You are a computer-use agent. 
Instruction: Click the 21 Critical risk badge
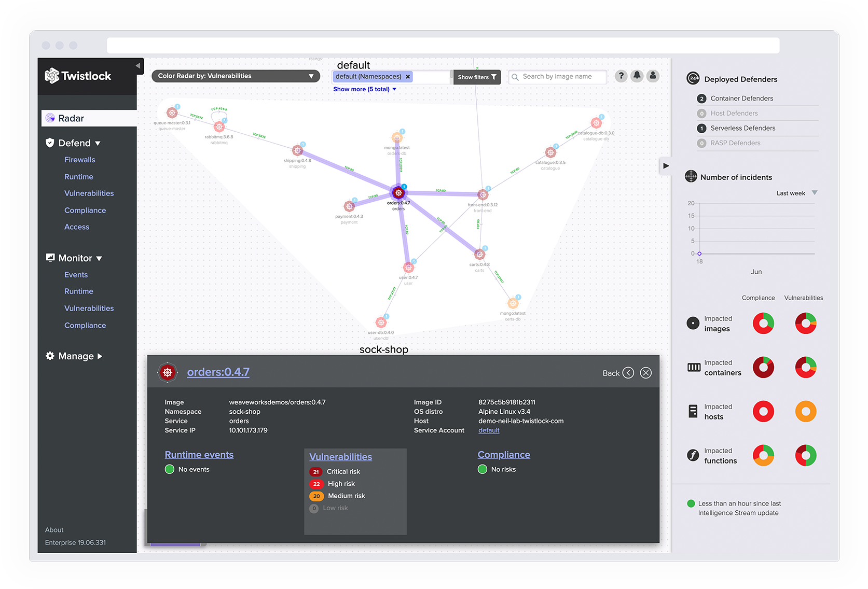pyautogui.click(x=316, y=472)
